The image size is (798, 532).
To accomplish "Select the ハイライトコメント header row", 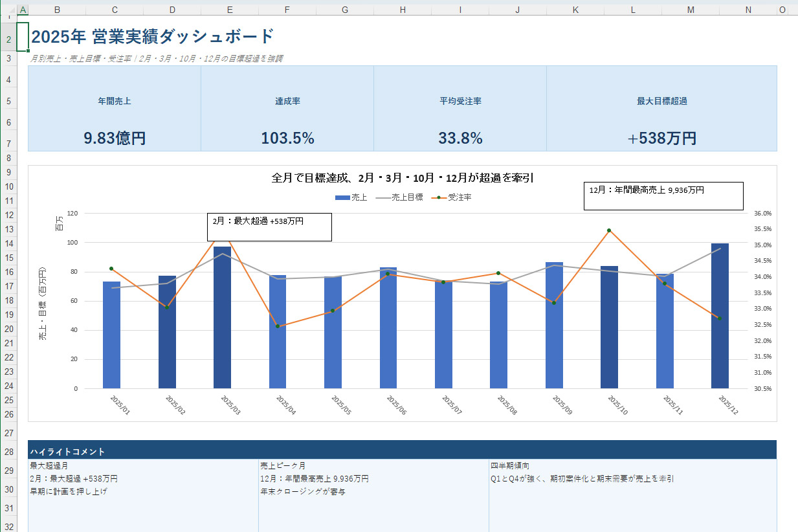I will pyautogui.click(x=402, y=451).
